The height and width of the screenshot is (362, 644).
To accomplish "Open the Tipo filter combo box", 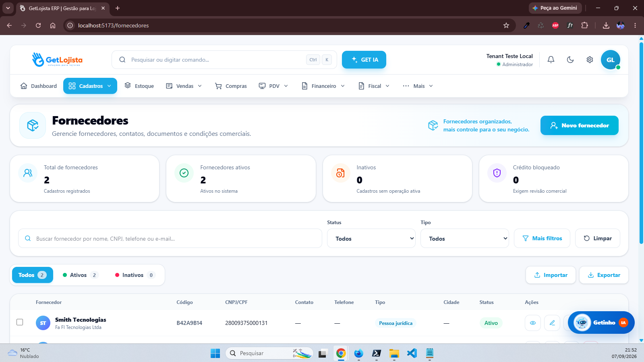I will (x=465, y=238).
